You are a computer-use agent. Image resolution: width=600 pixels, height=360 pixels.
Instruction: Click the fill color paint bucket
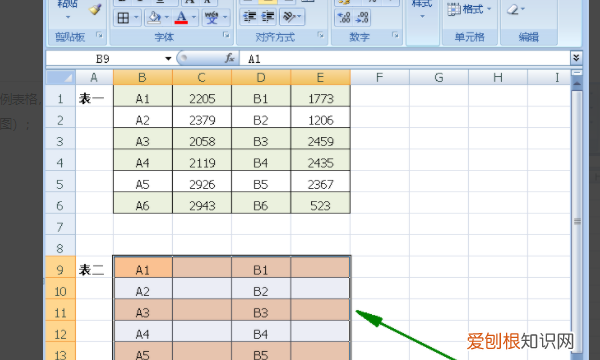tap(154, 18)
